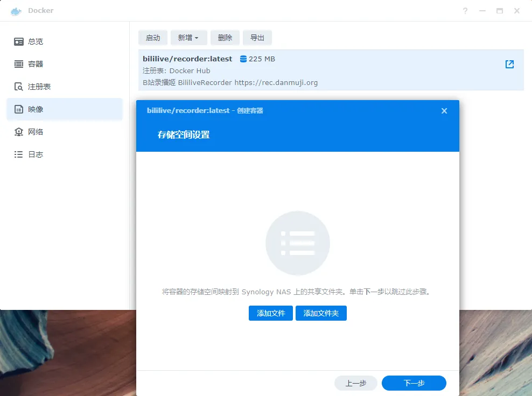Click the 映像 image icon in sidebar
This screenshot has width=532, height=396.
(x=19, y=109)
